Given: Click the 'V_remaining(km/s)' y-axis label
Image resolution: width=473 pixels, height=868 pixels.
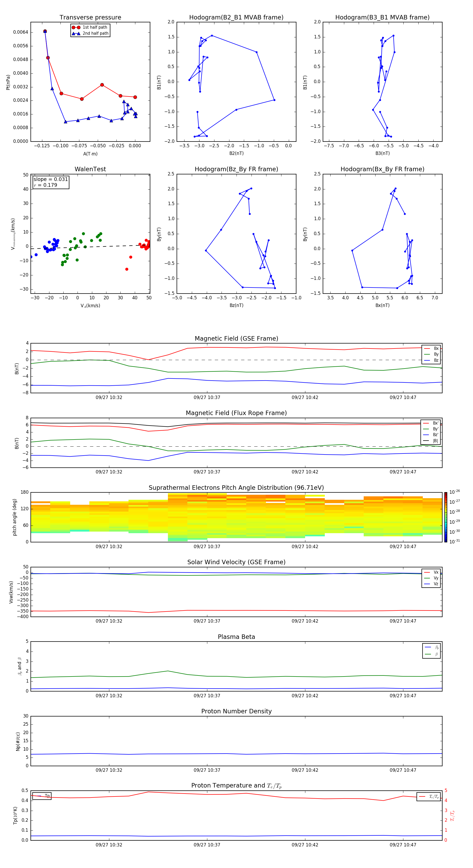Looking at the screenshot, I should [13, 234].
